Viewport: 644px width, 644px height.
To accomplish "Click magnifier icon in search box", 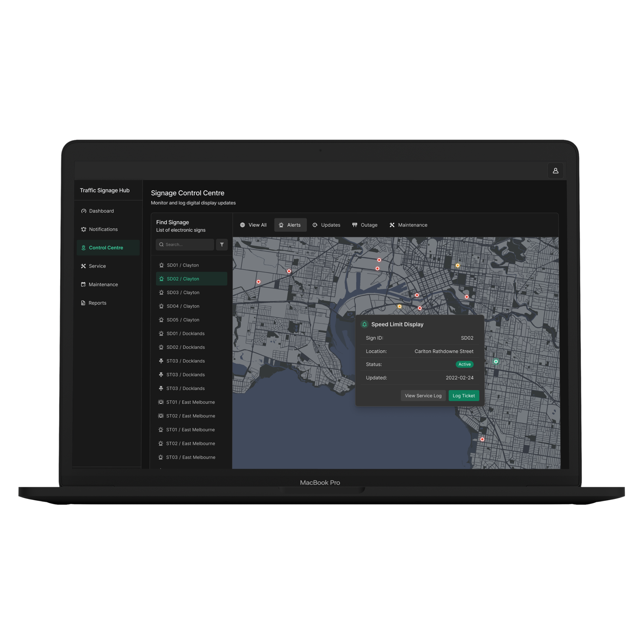I will [x=161, y=245].
